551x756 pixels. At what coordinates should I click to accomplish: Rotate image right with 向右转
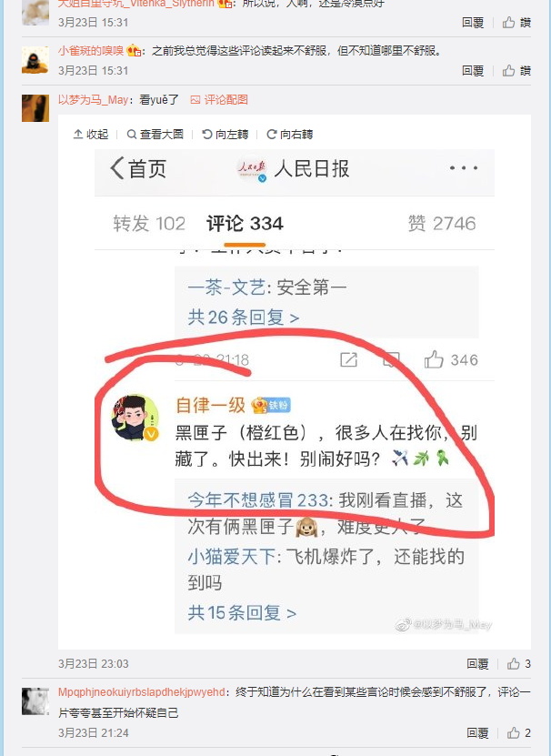point(290,134)
